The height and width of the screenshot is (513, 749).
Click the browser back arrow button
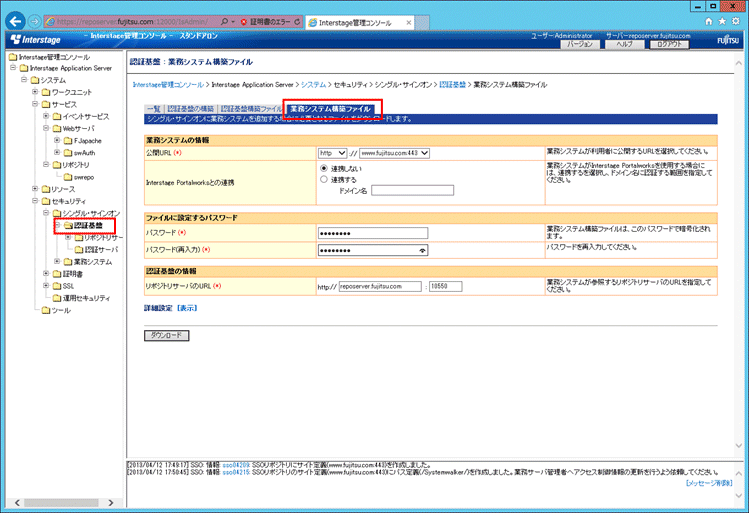(16, 21)
